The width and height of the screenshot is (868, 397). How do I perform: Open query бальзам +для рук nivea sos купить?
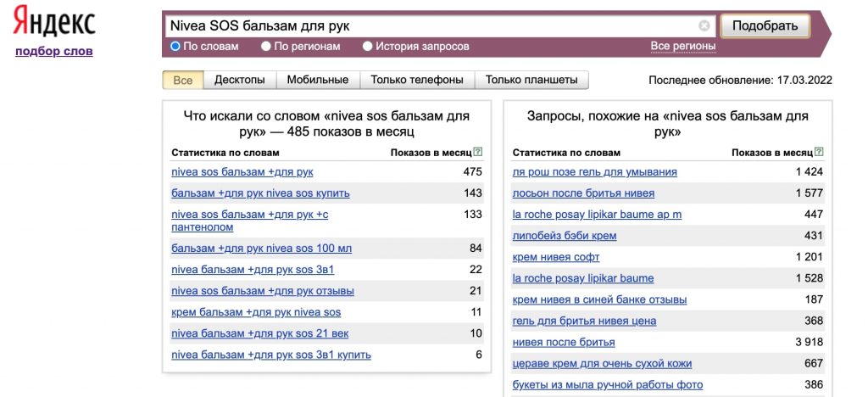[261, 193]
